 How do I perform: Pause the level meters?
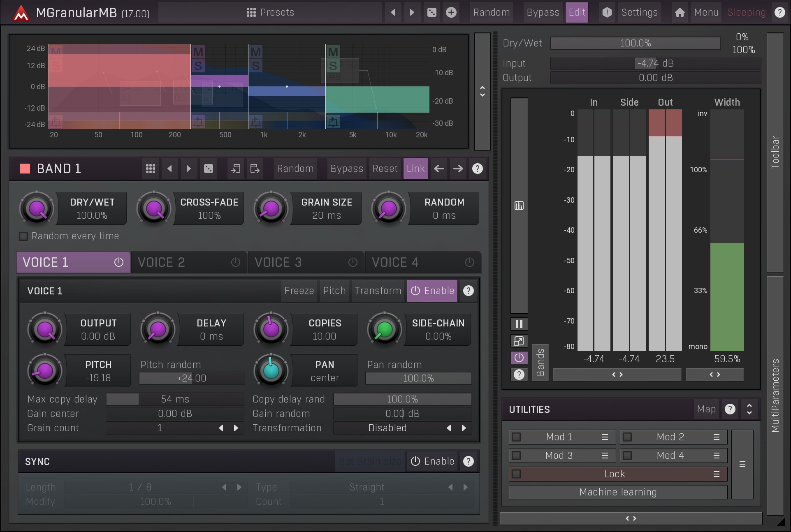(x=519, y=324)
